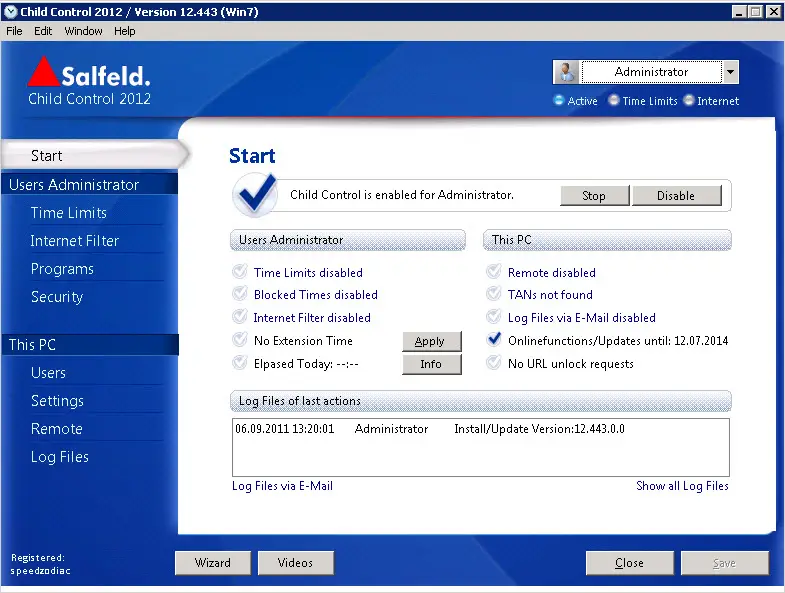Click the Remote disabled text
The height and width of the screenshot is (593, 785).
click(552, 272)
